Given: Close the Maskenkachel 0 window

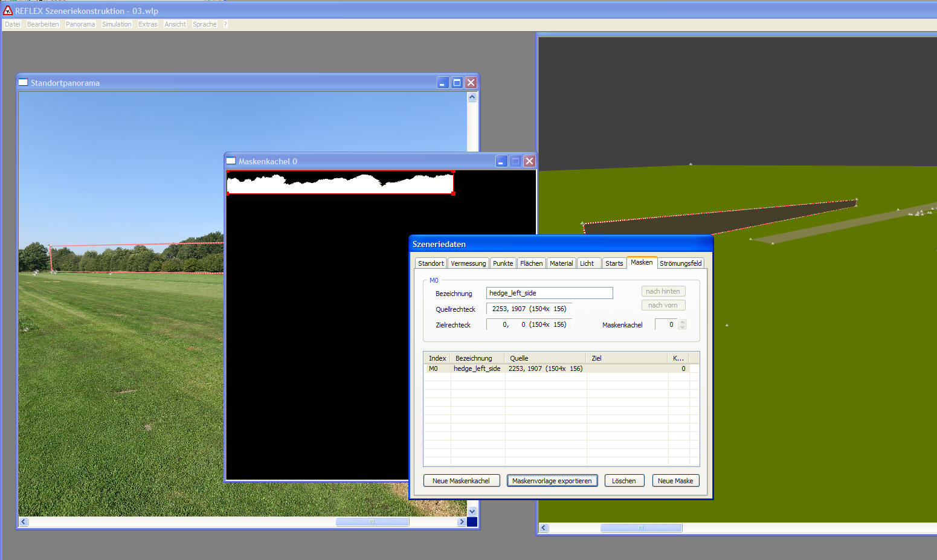Looking at the screenshot, I should (529, 161).
